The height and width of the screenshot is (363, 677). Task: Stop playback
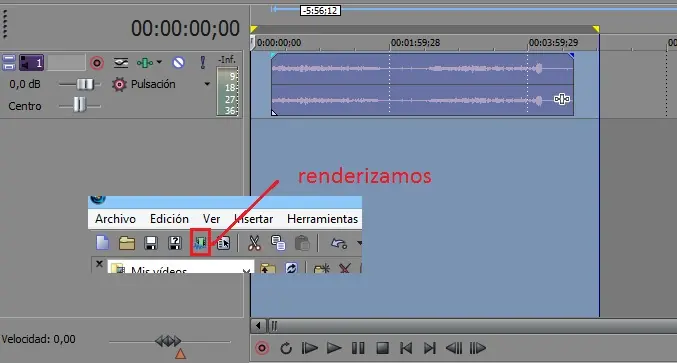[382, 348]
